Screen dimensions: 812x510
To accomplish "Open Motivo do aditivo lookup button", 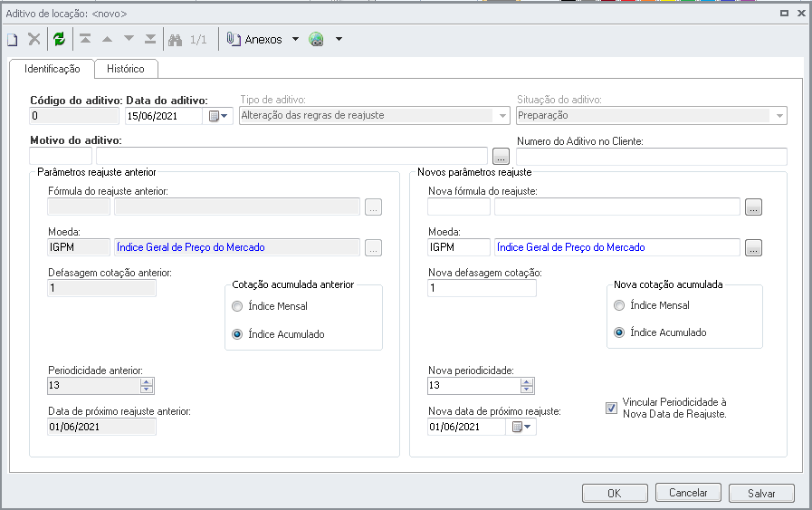I will pyautogui.click(x=501, y=156).
